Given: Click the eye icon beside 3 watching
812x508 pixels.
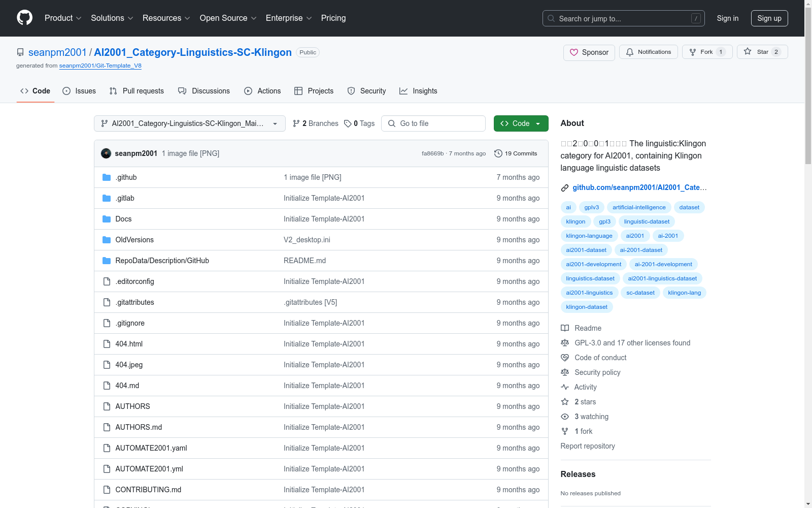Looking at the screenshot, I should (565, 417).
